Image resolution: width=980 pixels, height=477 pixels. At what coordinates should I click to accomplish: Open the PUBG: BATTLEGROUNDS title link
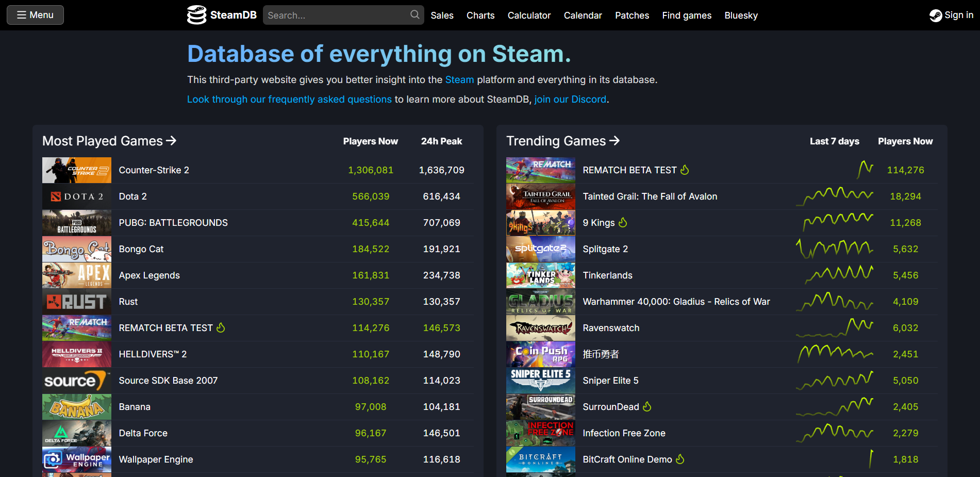click(173, 223)
